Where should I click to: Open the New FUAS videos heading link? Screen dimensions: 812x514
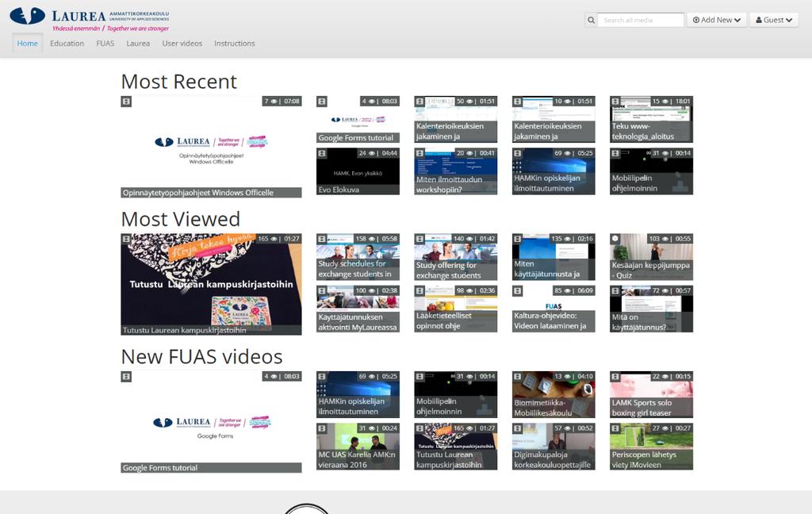(202, 356)
